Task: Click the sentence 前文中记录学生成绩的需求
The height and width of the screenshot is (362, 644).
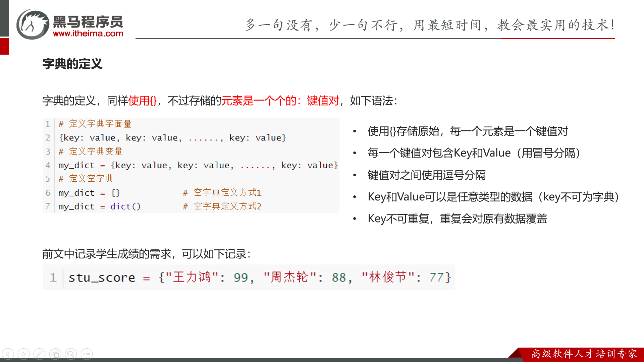Action: click(x=146, y=254)
